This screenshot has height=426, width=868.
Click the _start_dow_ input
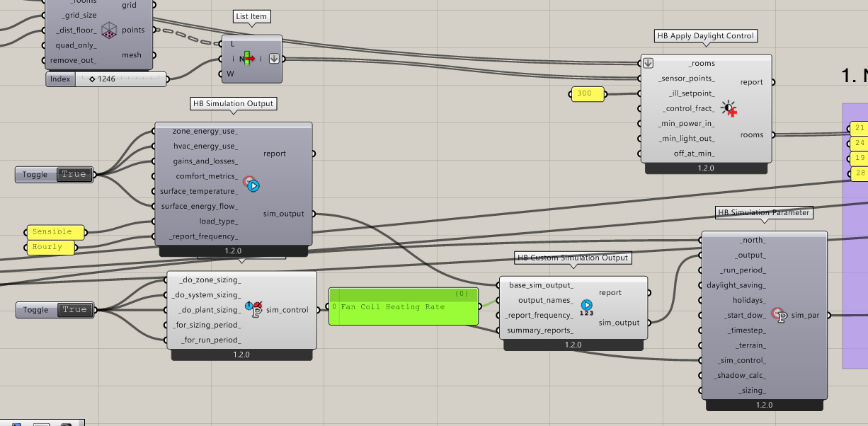point(745,315)
